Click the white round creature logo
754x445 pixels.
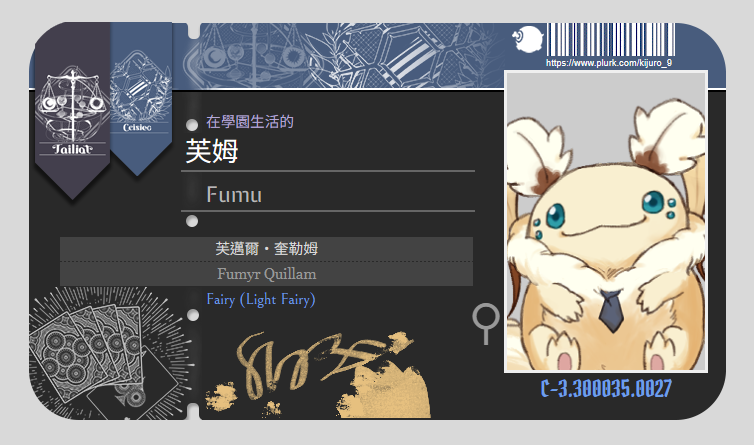coord(528,38)
